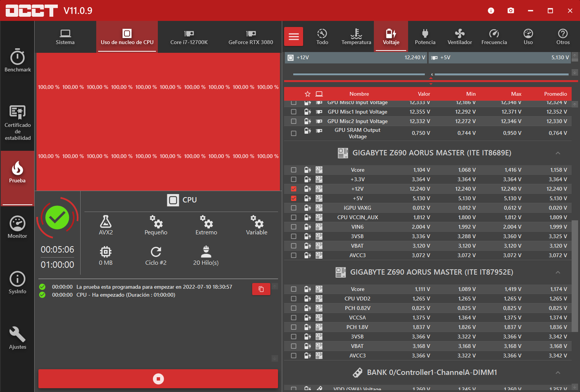Filter sensors by Uso
The height and width of the screenshot is (392, 580).
point(528,37)
